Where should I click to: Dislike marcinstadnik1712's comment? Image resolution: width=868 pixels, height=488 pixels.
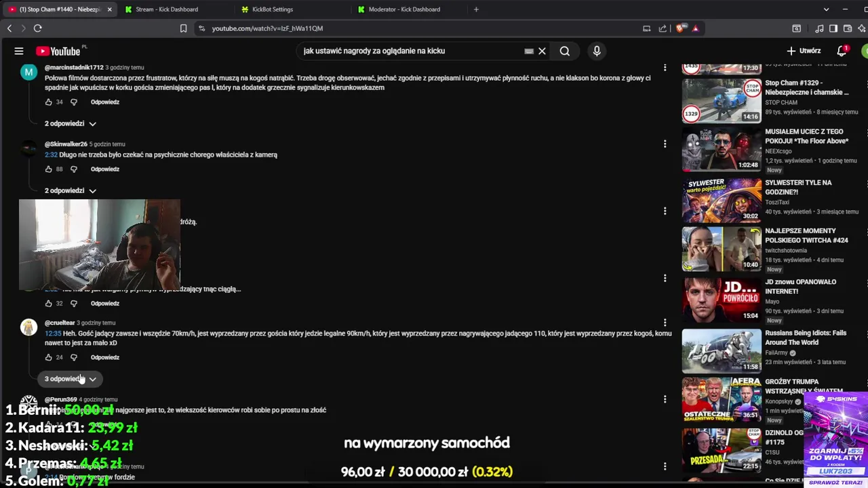[74, 102]
